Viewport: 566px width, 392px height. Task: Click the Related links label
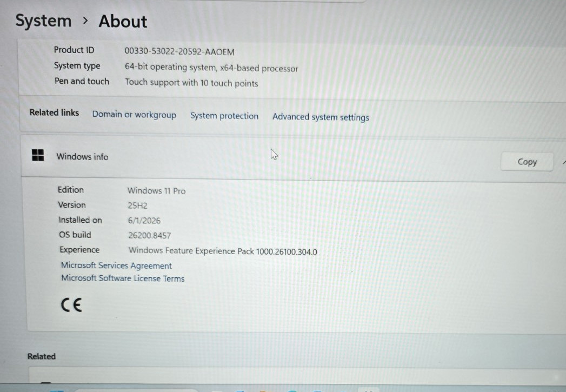54,112
